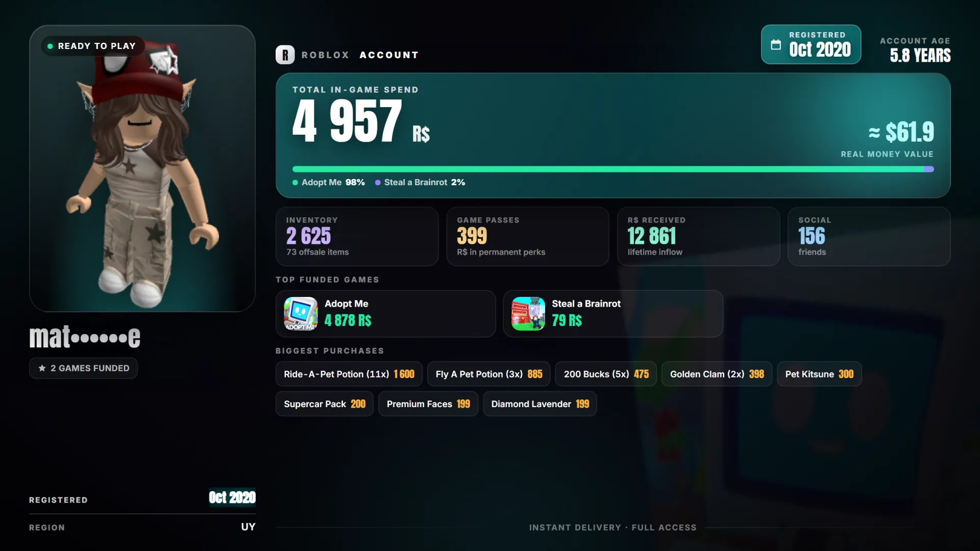The width and height of the screenshot is (980, 551).
Task: Select the Supercar Pack purchase chip
Action: point(324,404)
